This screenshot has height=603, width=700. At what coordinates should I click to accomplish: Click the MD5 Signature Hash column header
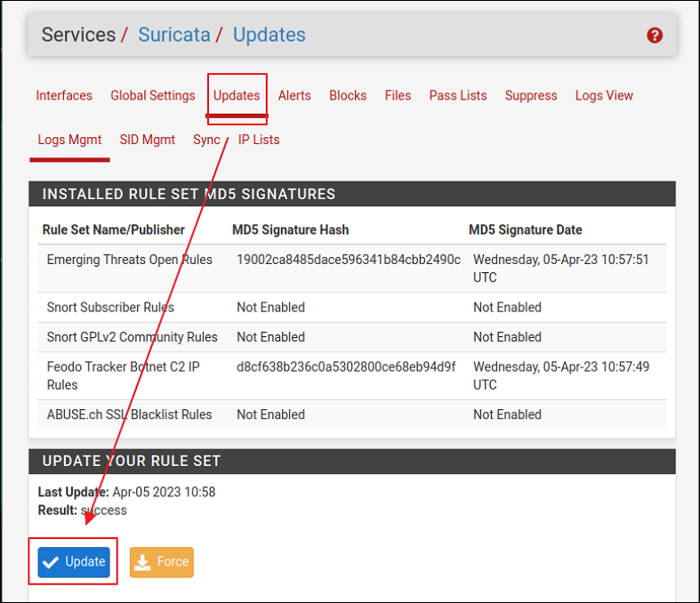tap(291, 229)
